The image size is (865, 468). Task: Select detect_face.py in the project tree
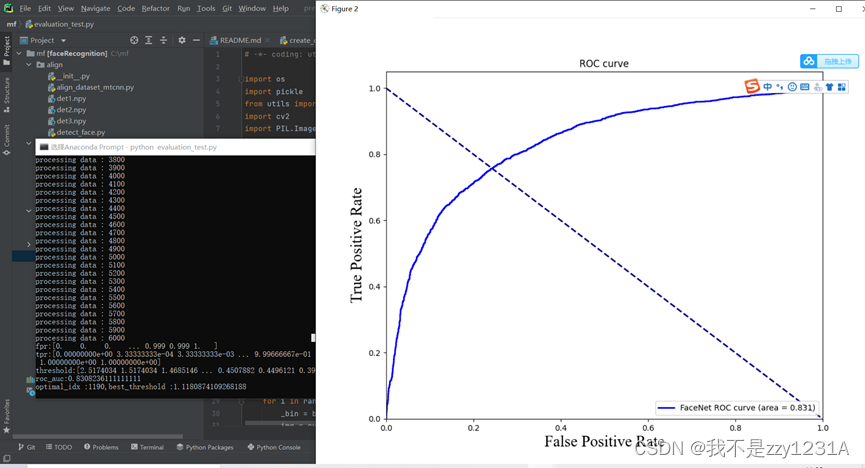[x=76, y=132]
